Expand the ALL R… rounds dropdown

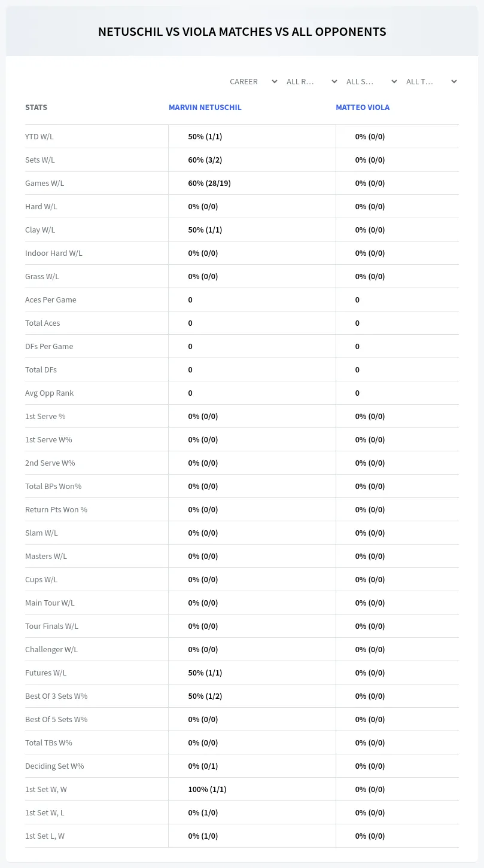coord(312,81)
